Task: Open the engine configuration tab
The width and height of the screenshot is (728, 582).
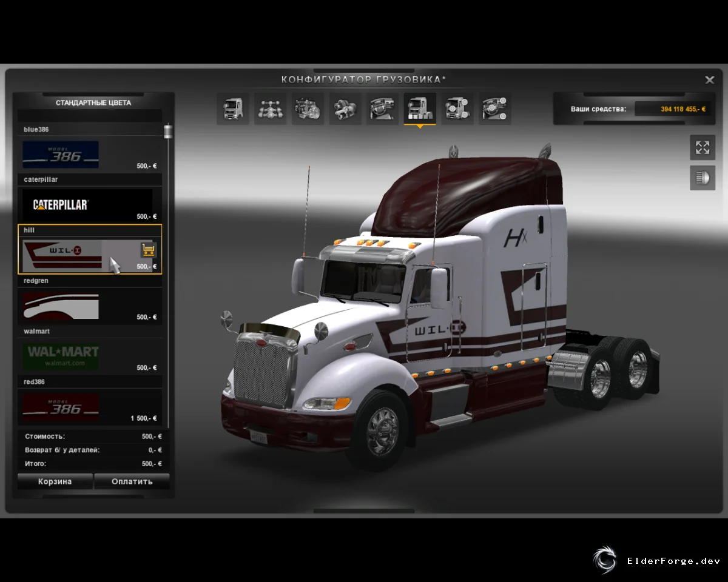Action: (x=308, y=109)
